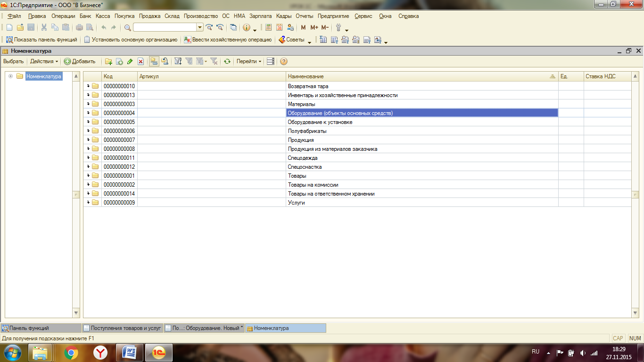Click the user with lock icon
The height and width of the screenshot is (362, 644).
click(290, 27)
